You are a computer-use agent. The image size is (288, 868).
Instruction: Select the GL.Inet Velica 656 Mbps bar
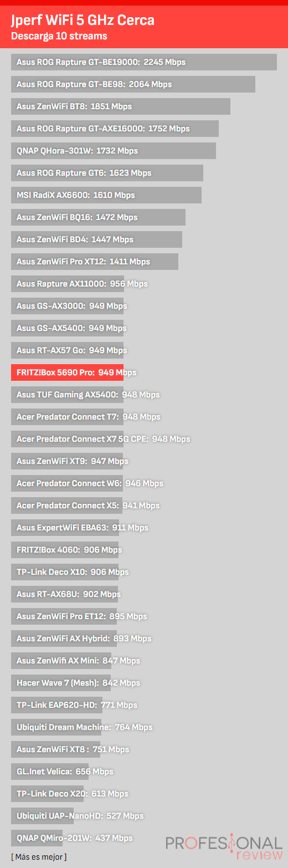point(50,772)
